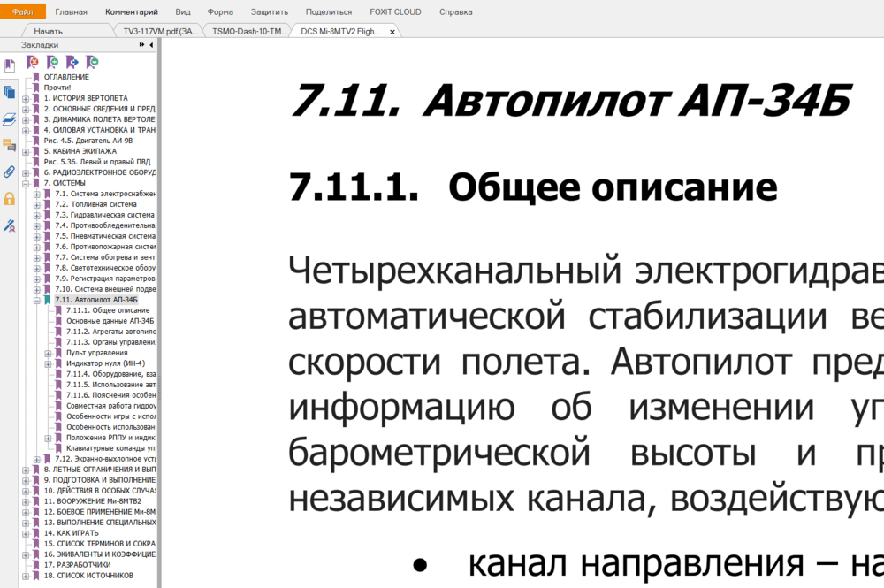This screenshot has height=588, width=884.
Task: Select Основные данные АП-34Б bookmark
Action: pos(110,321)
